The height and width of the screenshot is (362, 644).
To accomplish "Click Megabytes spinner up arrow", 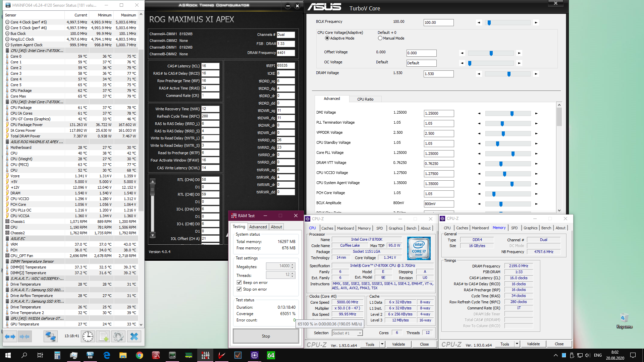I will tap(292, 264).
